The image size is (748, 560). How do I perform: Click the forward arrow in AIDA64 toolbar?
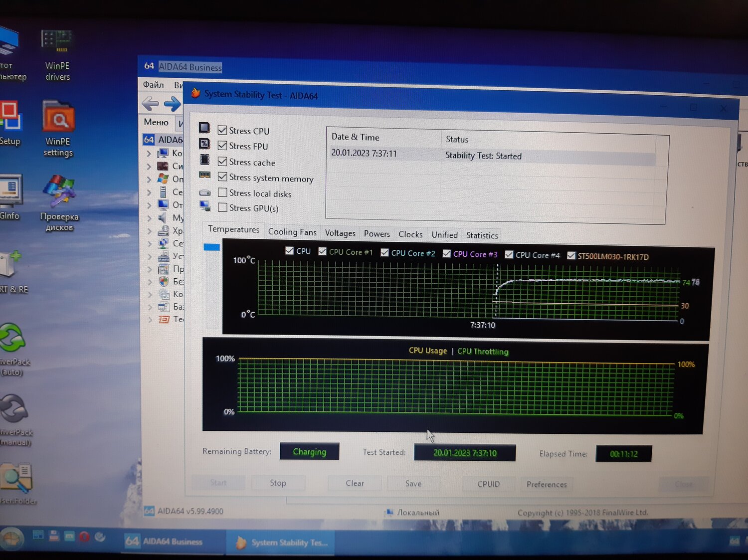(172, 104)
